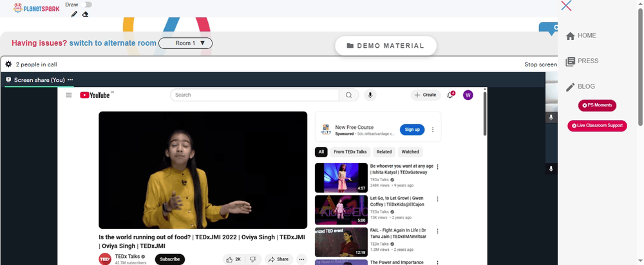Click FAIL - Fight Again In Life title
This screenshot has width=644, height=265.
click(x=398, y=233)
